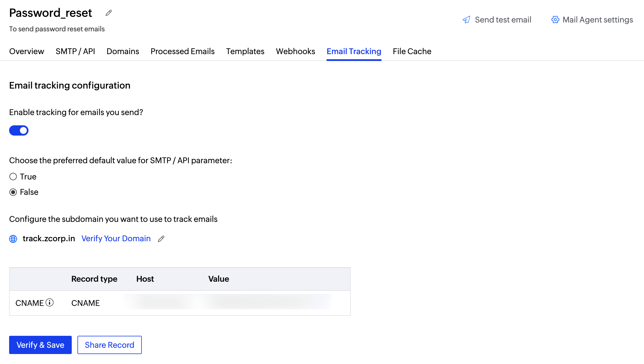Image resolution: width=644 pixels, height=364 pixels.
Task: Open the File Cache tab
Action: click(x=412, y=51)
